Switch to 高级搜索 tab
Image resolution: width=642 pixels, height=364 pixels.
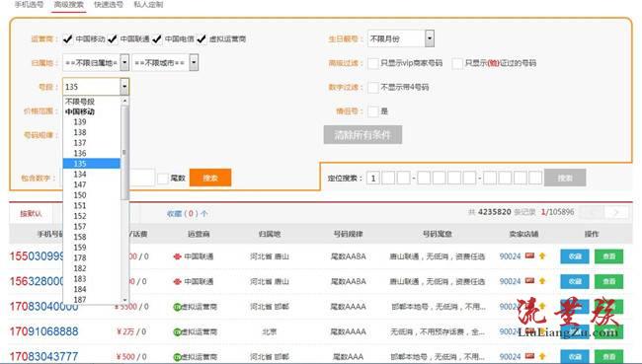[69, 5]
